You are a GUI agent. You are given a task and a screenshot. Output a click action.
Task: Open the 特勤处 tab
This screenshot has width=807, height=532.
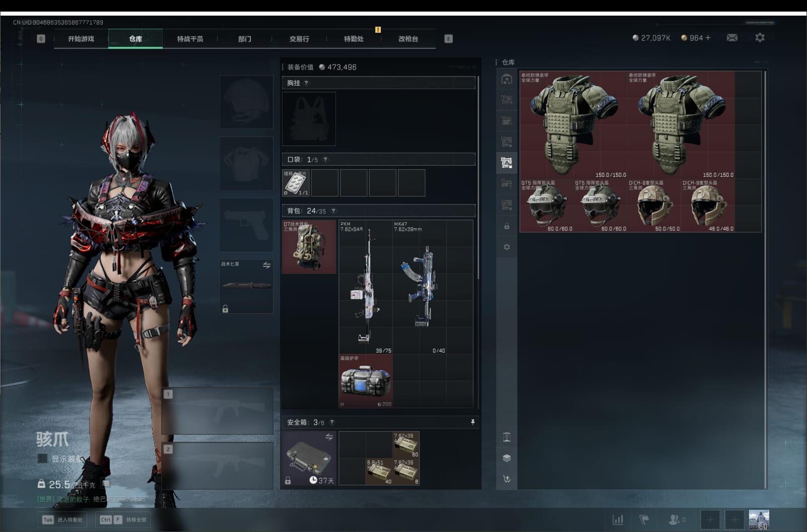354,39
